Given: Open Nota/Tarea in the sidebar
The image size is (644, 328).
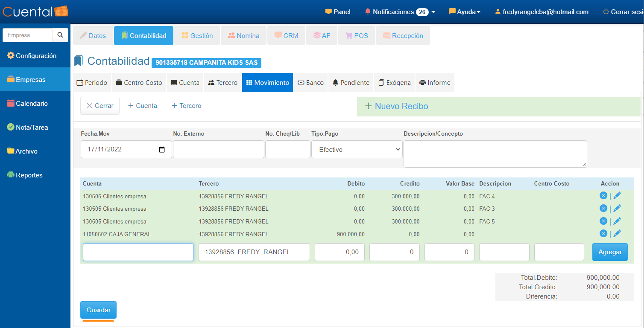Looking at the screenshot, I should 35,128.
